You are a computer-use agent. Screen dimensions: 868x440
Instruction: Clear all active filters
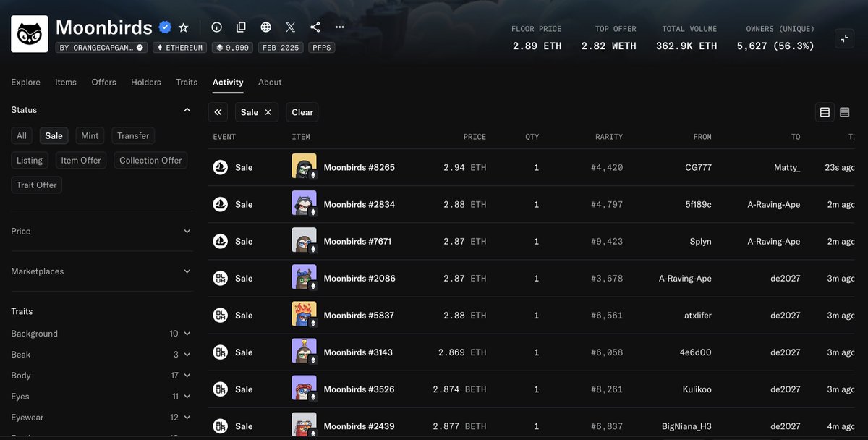(302, 112)
